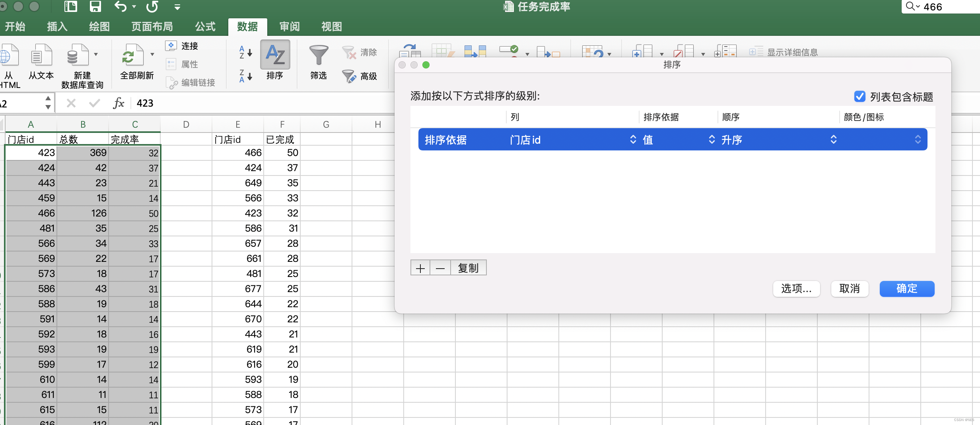This screenshot has width=980, height=425.
Task: Open 选项... sort options
Action: [796, 289]
